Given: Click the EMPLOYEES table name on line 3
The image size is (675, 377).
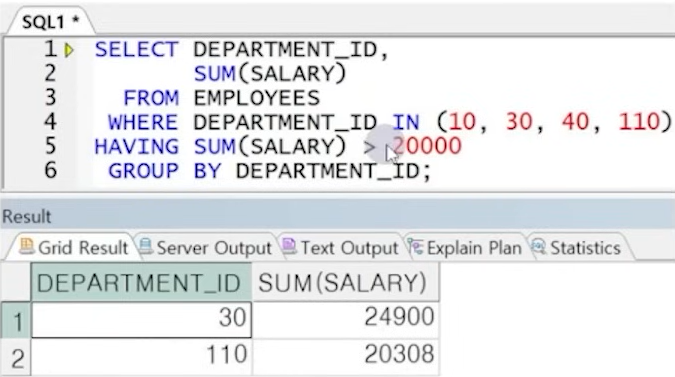Looking at the screenshot, I should 257,98.
